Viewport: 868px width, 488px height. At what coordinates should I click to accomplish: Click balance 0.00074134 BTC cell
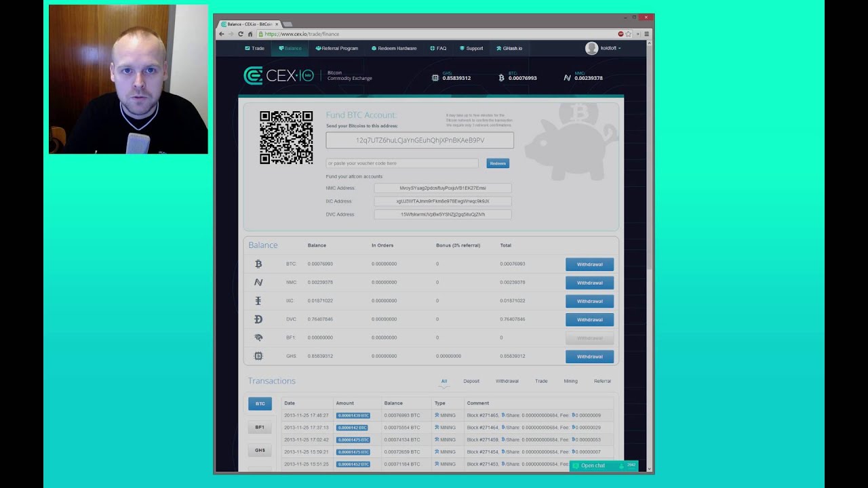[x=402, y=440]
